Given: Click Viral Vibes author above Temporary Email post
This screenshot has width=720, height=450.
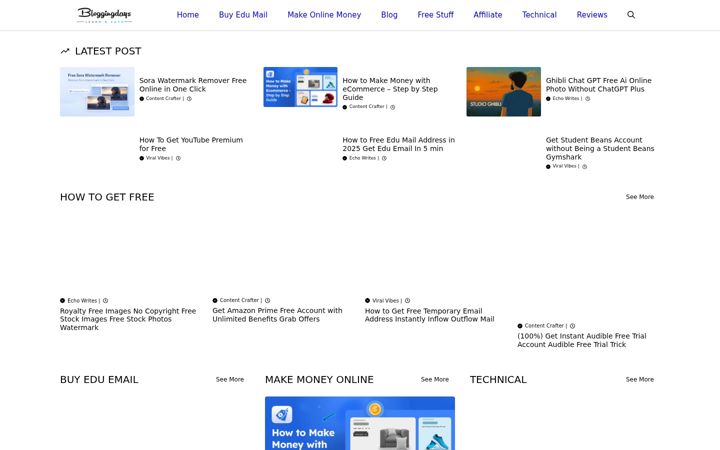Looking at the screenshot, I should pyautogui.click(x=385, y=301).
